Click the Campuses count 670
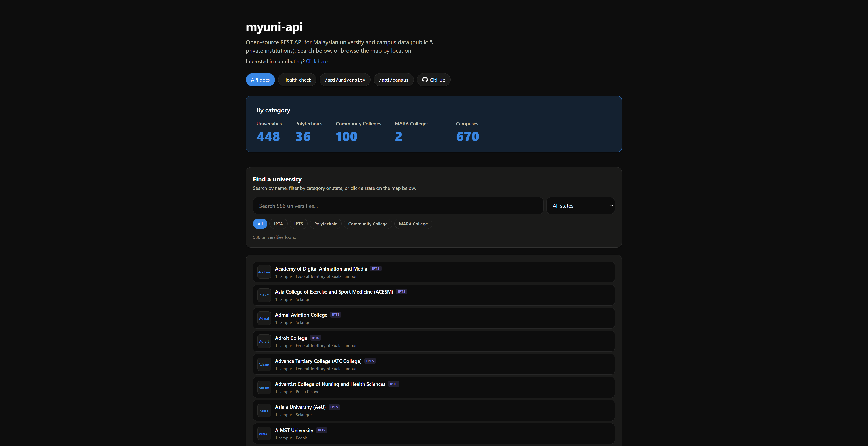Image resolution: width=868 pixels, height=446 pixels. [x=467, y=137]
